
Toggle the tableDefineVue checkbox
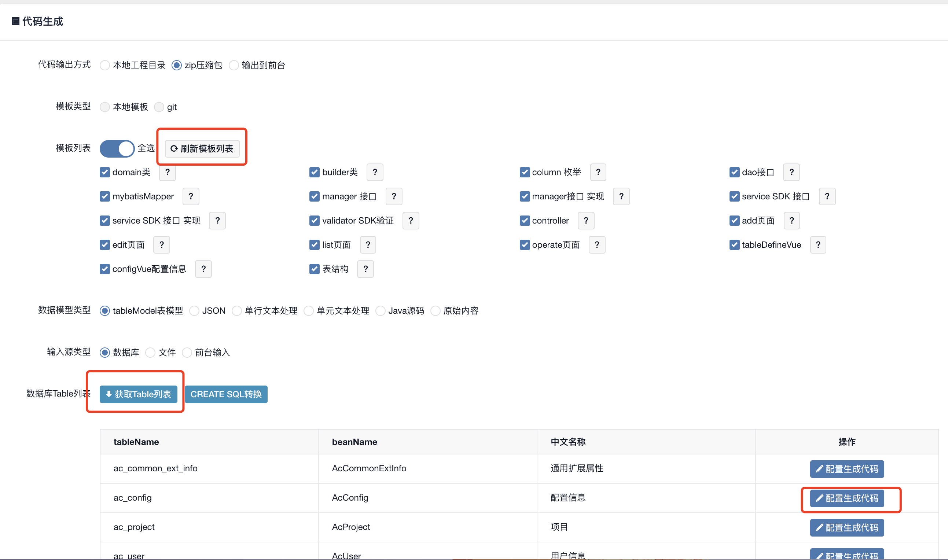tap(734, 244)
